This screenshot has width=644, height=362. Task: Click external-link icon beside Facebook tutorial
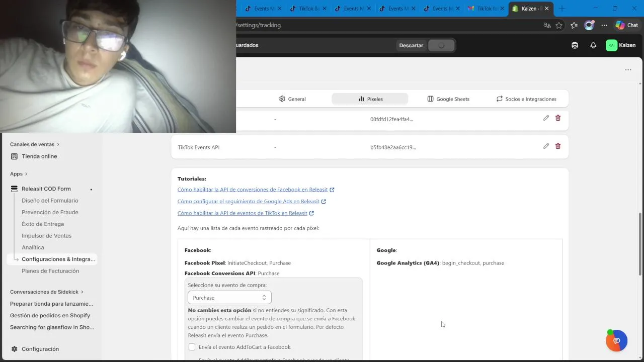click(332, 190)
